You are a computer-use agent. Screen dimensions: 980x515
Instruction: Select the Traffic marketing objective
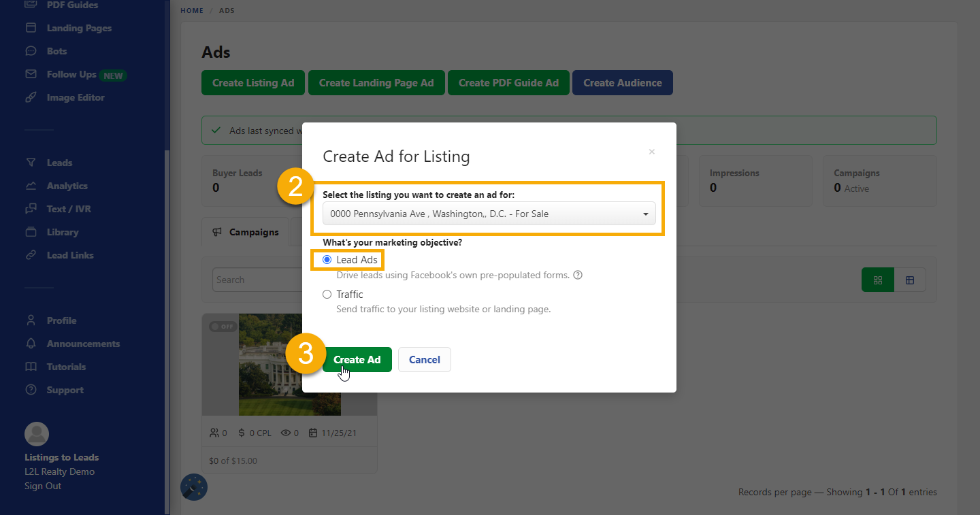click(x=329, y=294)
